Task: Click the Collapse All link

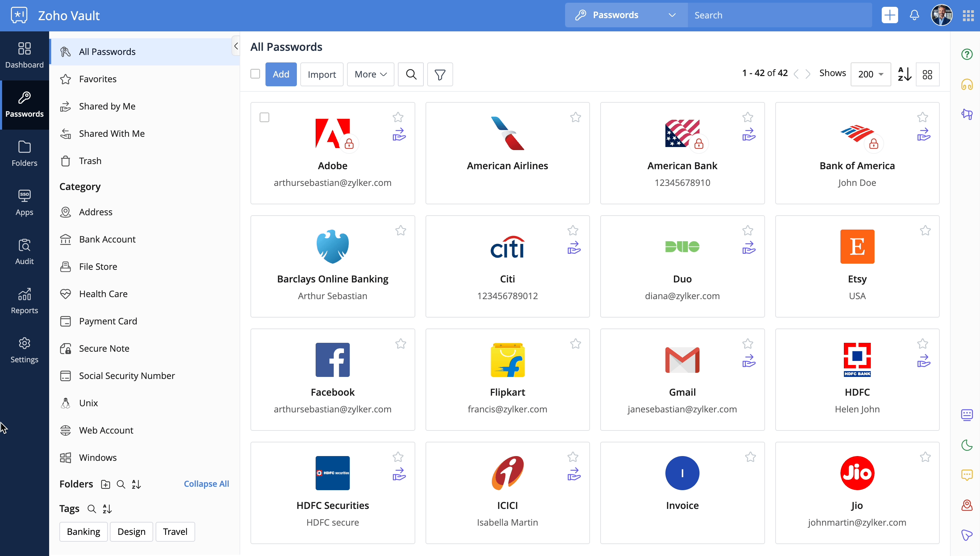Action: (206, 484)
